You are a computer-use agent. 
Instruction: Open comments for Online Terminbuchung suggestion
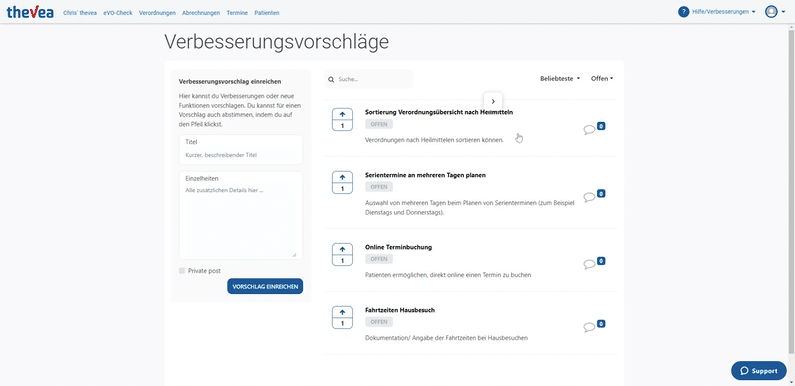click(x=589, y=264)
